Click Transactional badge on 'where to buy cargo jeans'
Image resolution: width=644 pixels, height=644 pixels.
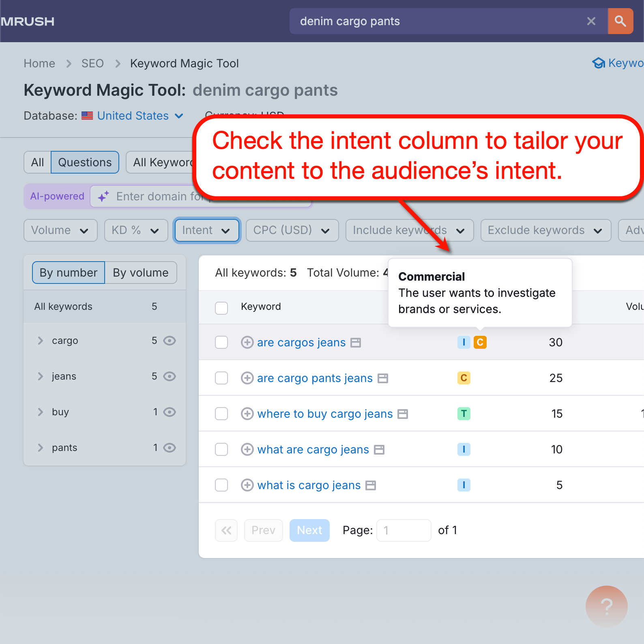[x=464, y=414]
